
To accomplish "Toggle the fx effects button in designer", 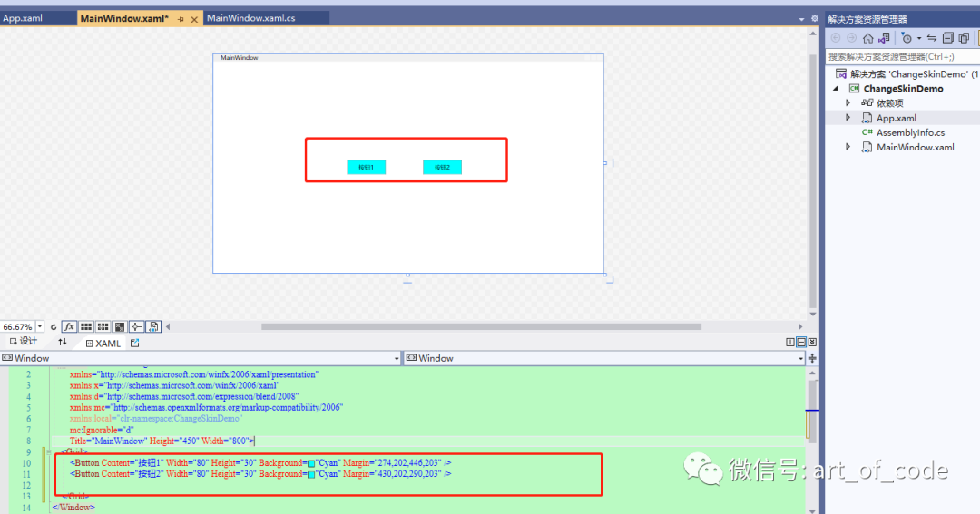I will tap(69, 326).
